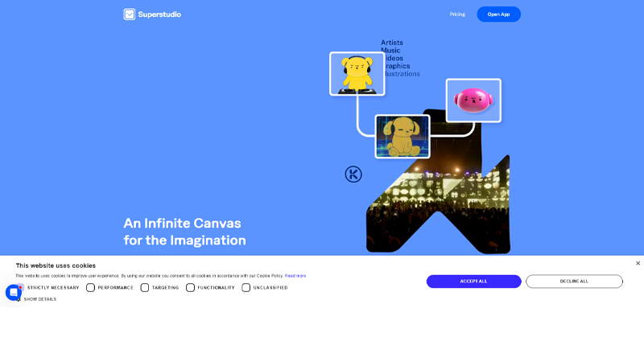Image resolution: width=644 pixels, height=362 pixels.
Task: Open the chat widget bubble
Action: click(13, 292)
